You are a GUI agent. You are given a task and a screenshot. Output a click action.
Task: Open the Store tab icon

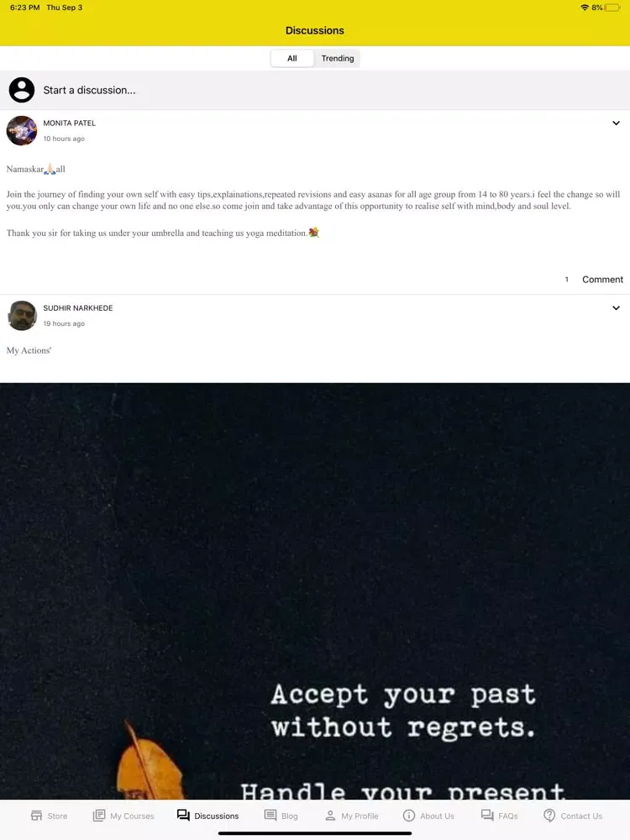click(x=36, y=816)
